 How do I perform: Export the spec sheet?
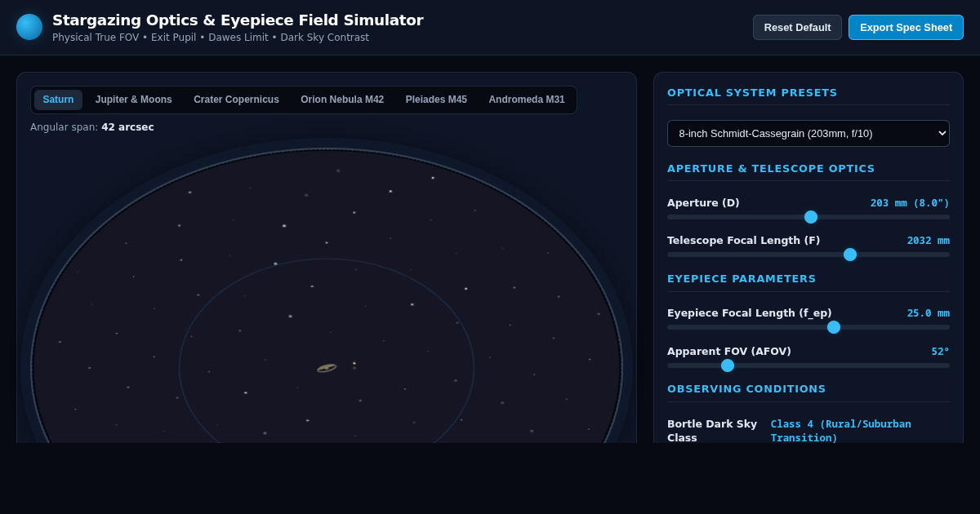click(x=906, y=27)
